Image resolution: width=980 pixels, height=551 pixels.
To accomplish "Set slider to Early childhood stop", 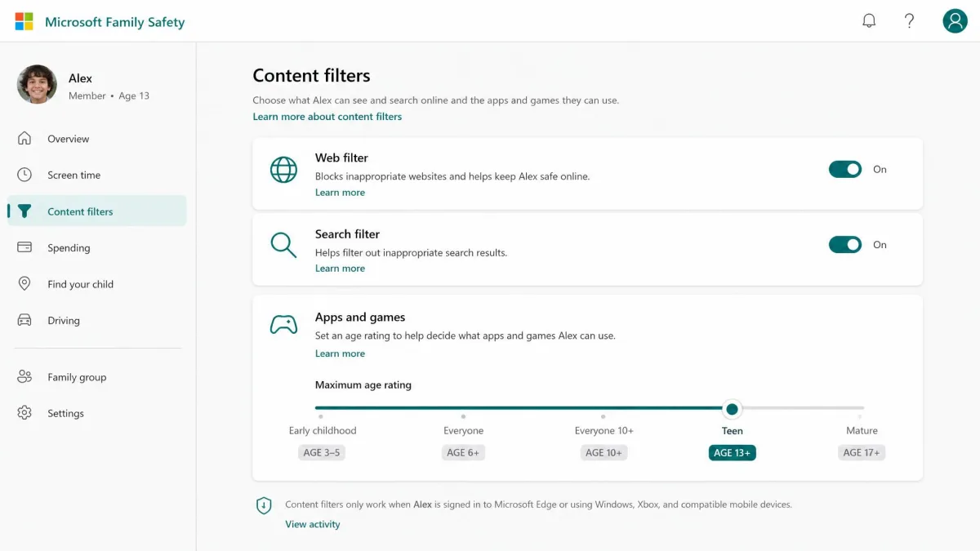I will 321,415.
